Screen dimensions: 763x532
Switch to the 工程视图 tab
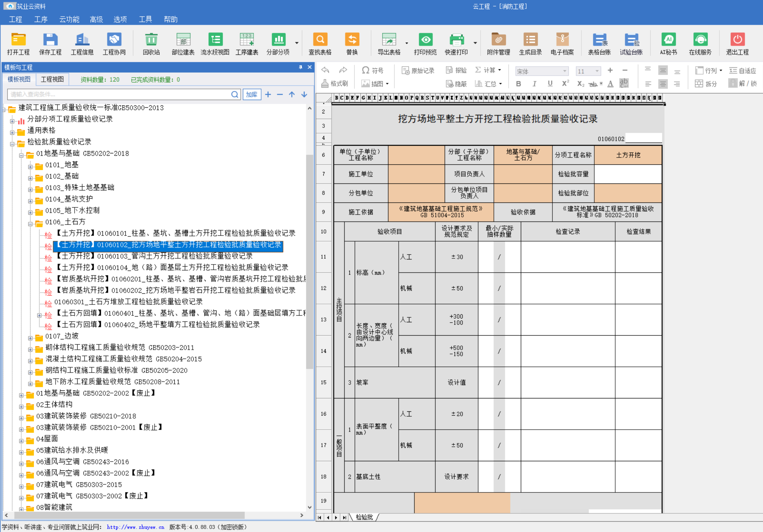pos(52,79)
